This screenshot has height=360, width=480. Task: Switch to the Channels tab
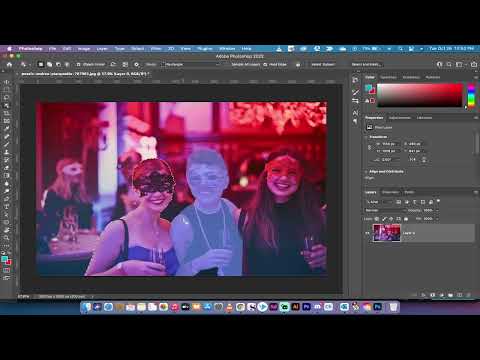click(x=390, y=192)
